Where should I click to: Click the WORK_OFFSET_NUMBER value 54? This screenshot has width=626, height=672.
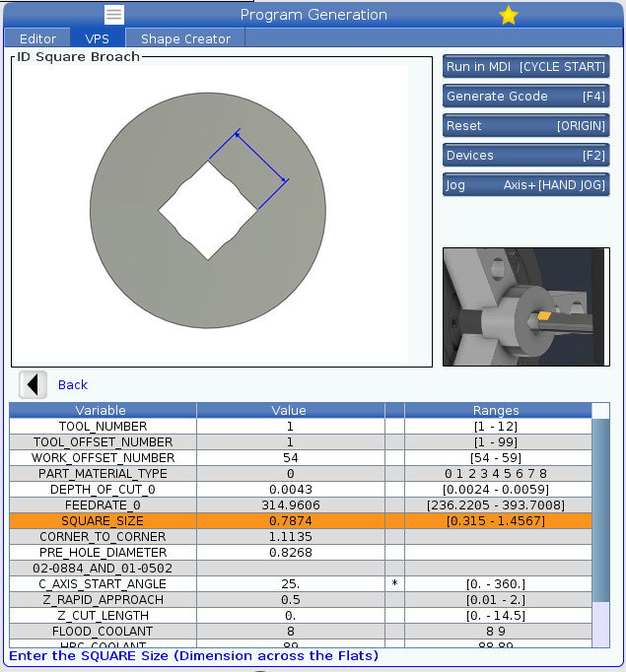click(x=291, y=458)
